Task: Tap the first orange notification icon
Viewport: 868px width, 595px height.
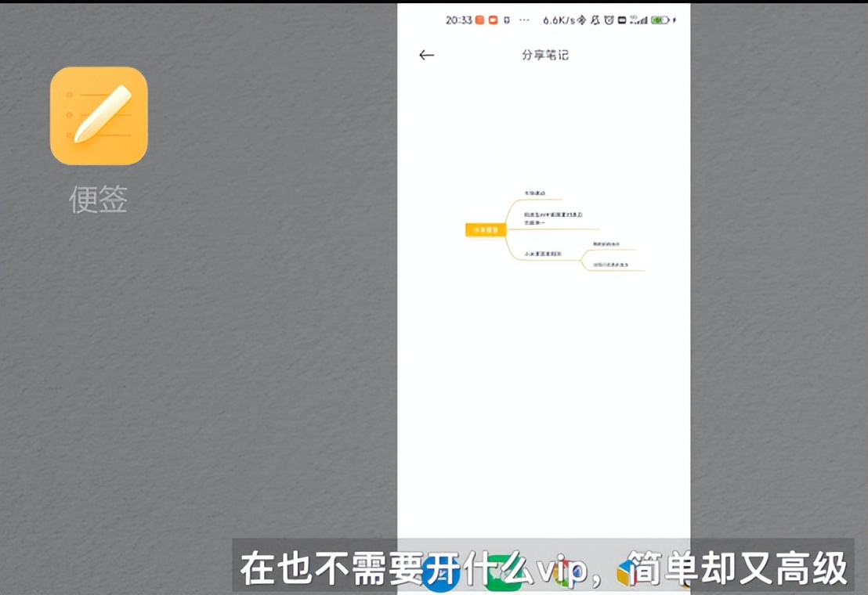Action: (x=480, y=20)
